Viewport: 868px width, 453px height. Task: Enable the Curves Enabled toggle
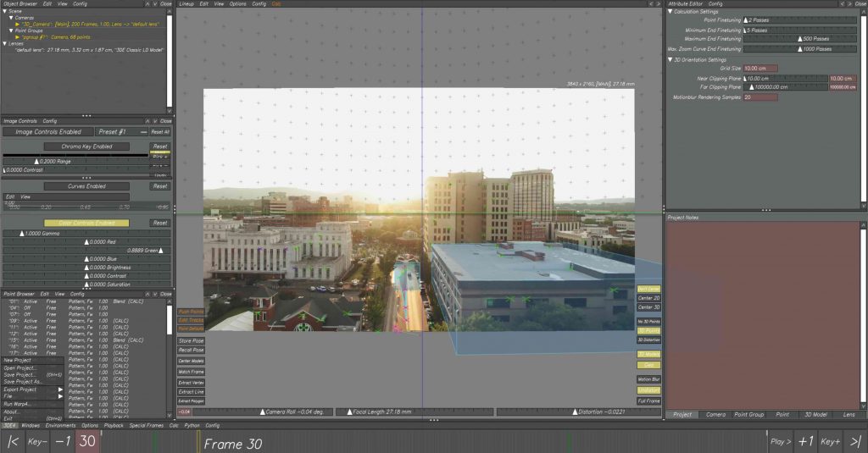86,186
